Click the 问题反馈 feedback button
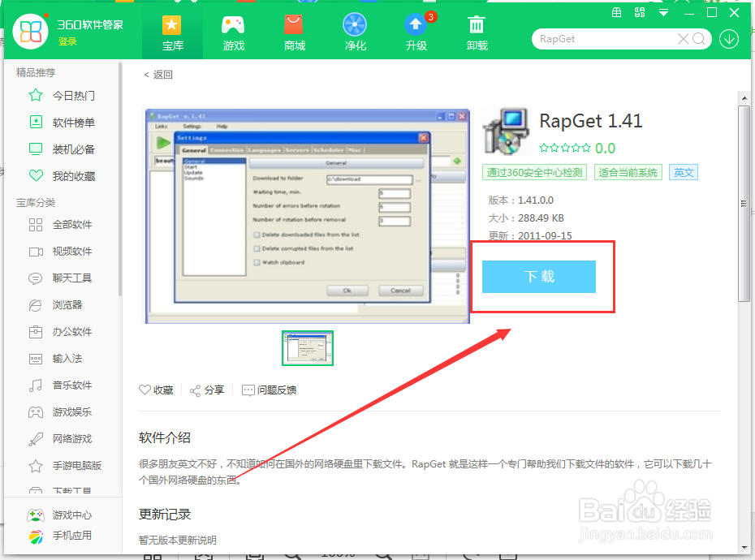This screenshot has height=560, width=755. pos(270,390)
